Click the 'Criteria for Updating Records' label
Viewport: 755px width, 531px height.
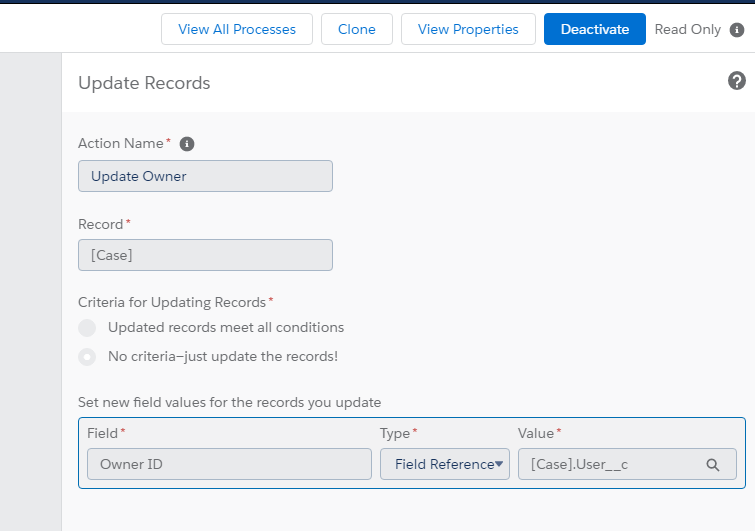[x=172, y=302]
